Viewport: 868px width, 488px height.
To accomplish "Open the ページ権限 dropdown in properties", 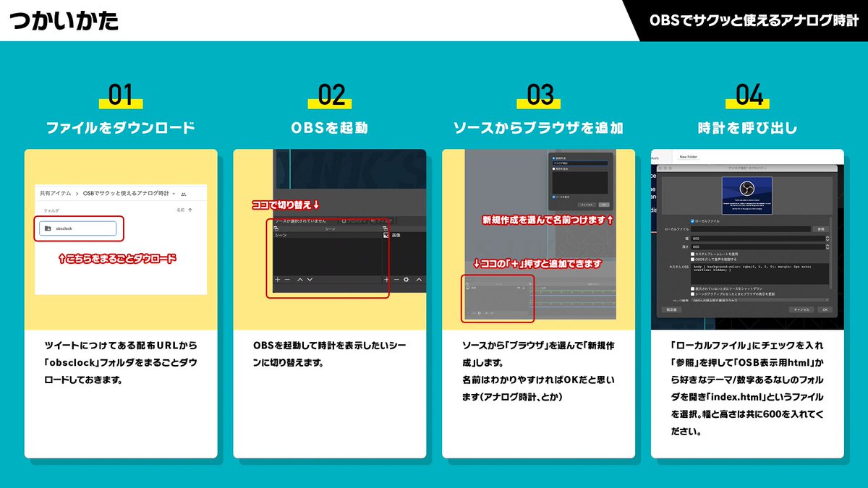I will pos(760,300).
